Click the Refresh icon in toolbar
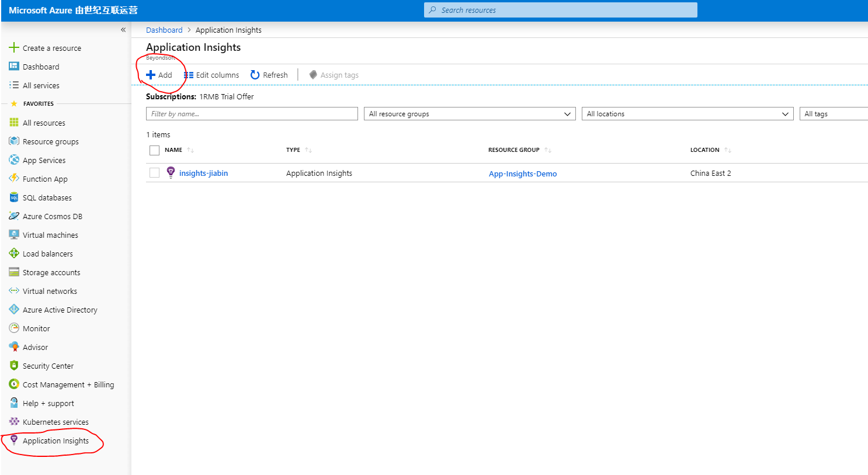The height and width of the screenshot is (475, 868). pyautogui.click(x=255, y=75)
